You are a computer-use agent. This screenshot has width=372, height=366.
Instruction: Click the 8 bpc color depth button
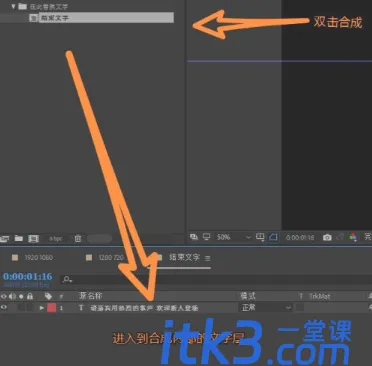(56, 239)
